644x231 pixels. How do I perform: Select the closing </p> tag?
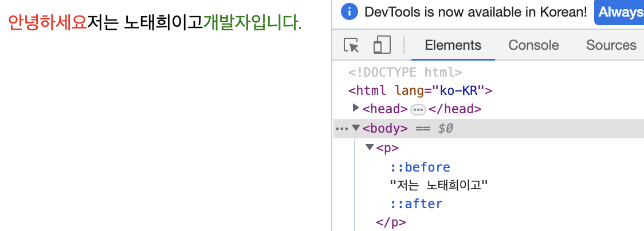(x=391, y=222)
